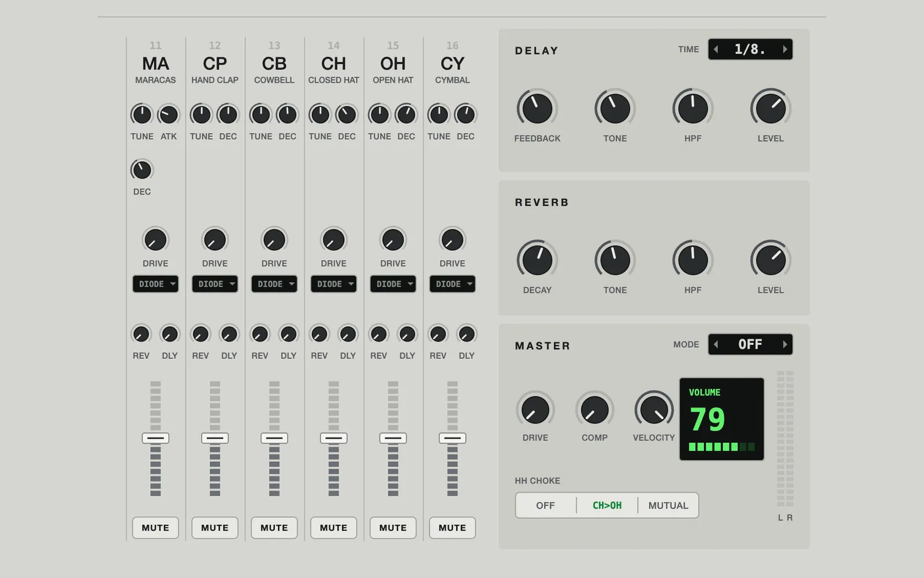Screen dimensions: 924x578
Task: Open the Hand Clap DIODE dropdown
Action: tap(215, 284)
